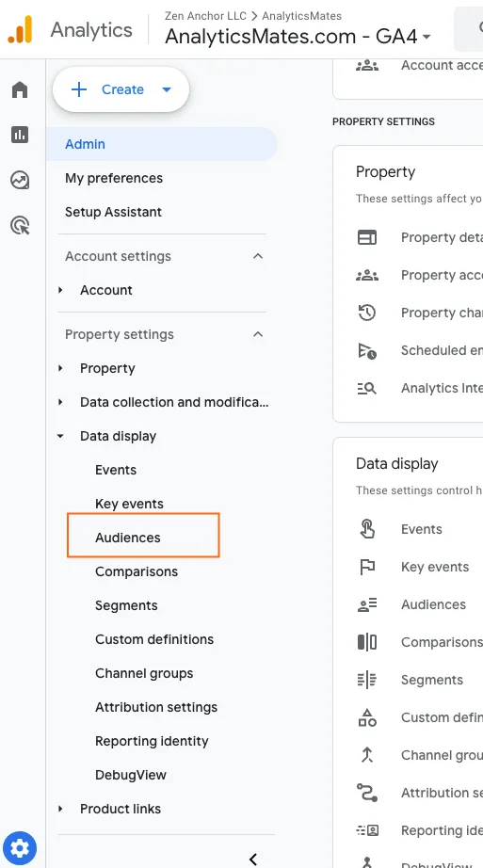Click Property access management people icon
The height and width of the screenshot is (868, 483).
(x=366, y=275)
